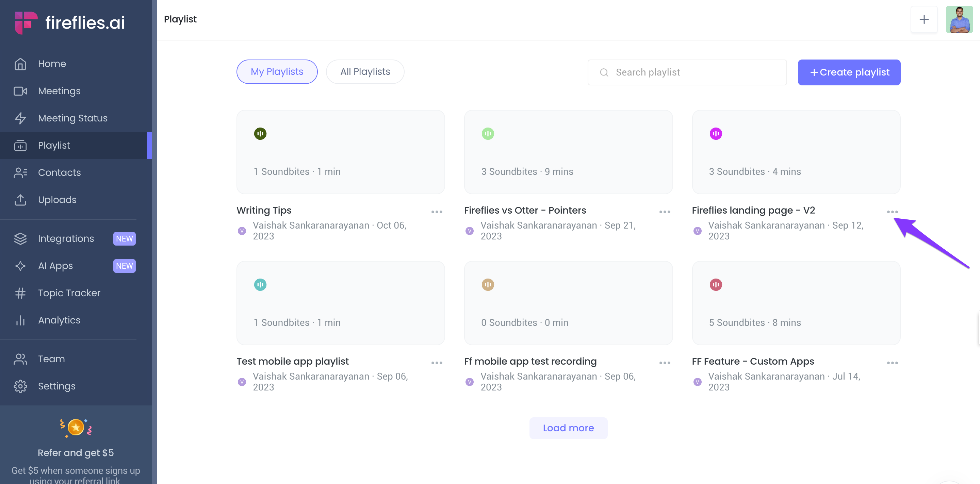
Task: Open the 3 Soundbites 9 mins card
Action: coord(568,152)
